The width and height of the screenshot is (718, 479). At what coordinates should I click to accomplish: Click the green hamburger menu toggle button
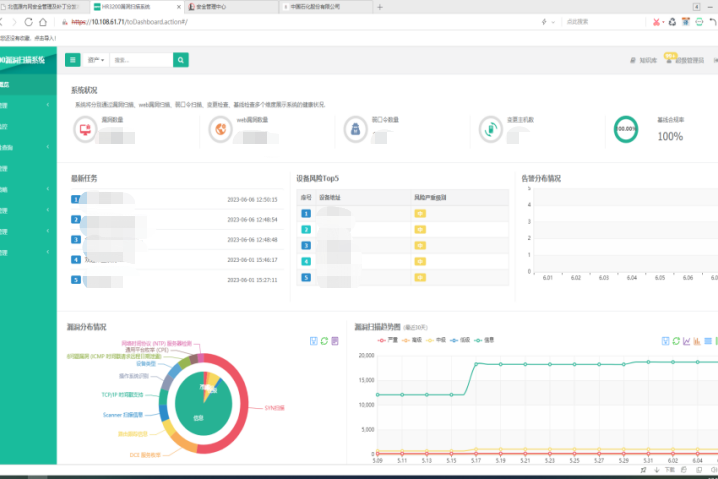pyautogui.click(x=73, y=60)
